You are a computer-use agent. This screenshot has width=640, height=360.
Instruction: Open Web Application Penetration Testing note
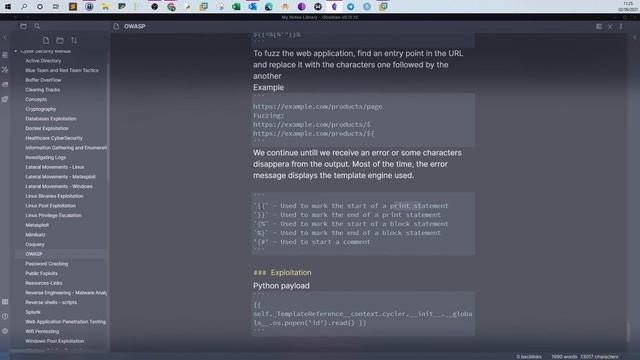click(x=65, y=322)
